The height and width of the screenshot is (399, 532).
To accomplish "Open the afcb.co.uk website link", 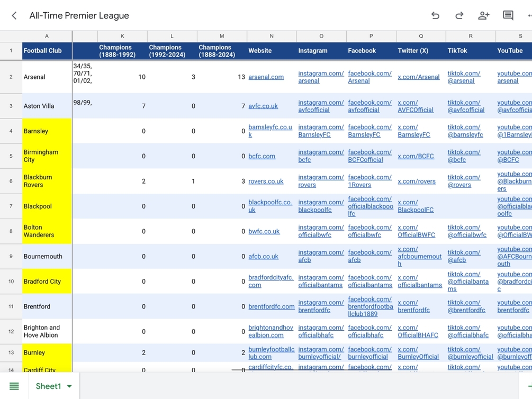I will (x=263, y=257).
